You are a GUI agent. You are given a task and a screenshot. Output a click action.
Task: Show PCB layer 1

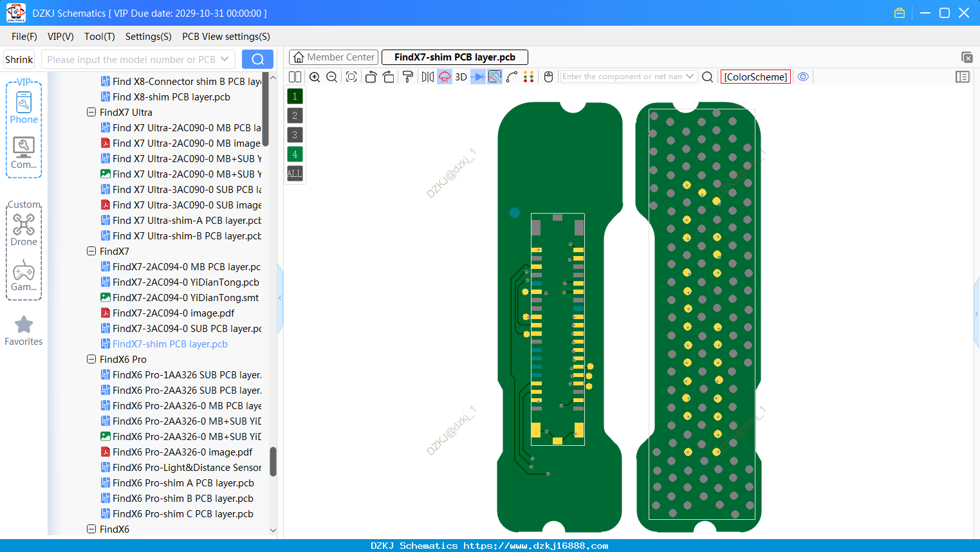pyautogui.click(x=295, y=97)
